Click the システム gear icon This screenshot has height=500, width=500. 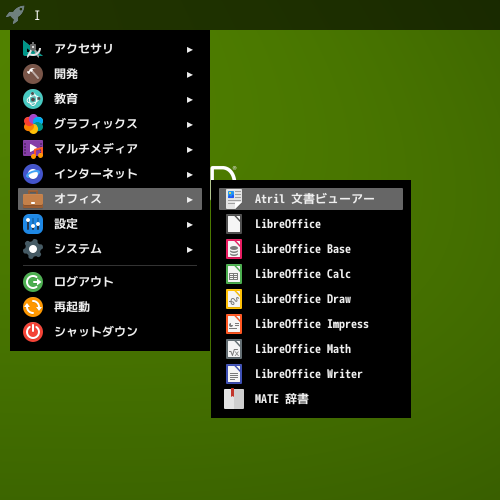coord(33,249)
